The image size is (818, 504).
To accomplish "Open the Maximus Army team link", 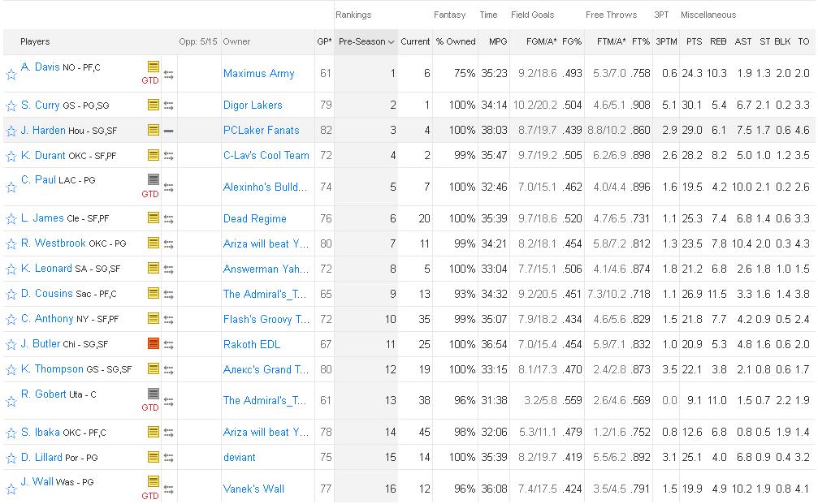I will [x=258, y=73].
